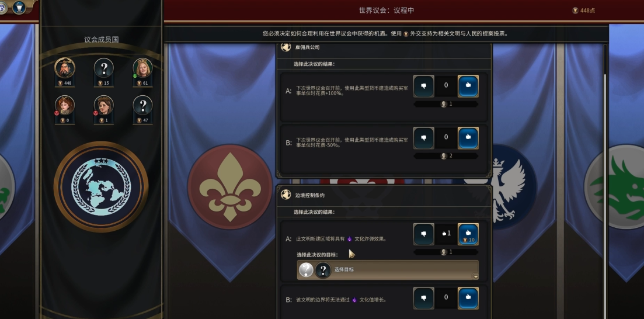The image size is (644, 319).
Task: Select the brunette leader with 1 favor
Action: [x=103, y=105]
